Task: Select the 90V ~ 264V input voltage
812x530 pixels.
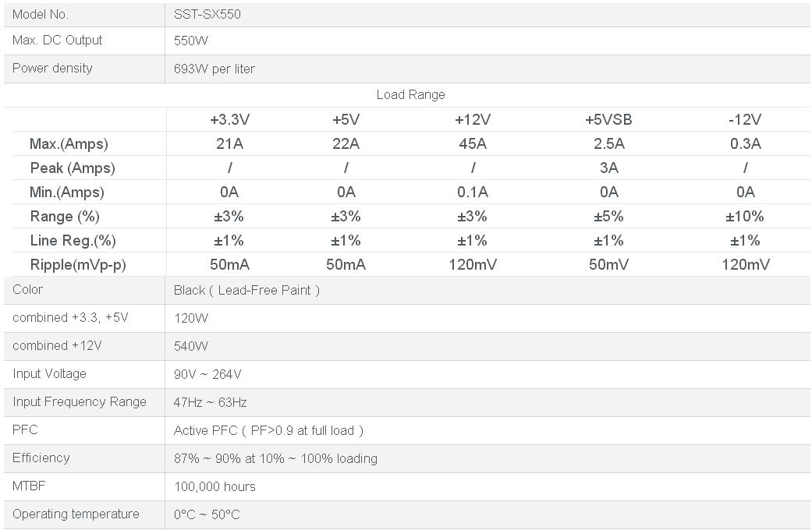Action: pos(207,374)
